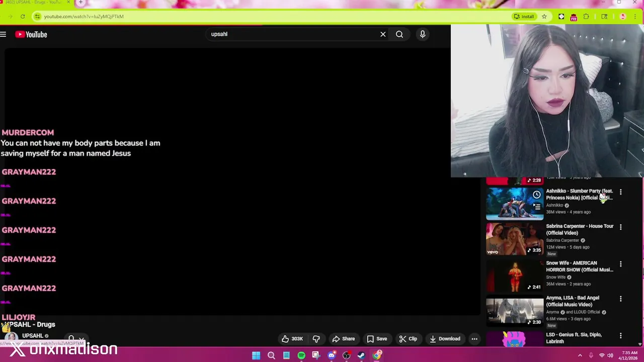
Task: Open the 'Ashnikko' channel name under Slumber Party
Action: [554, 205]
